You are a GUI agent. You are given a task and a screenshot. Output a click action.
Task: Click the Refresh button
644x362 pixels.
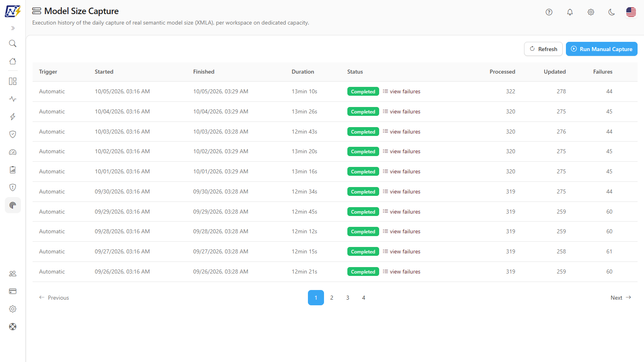tap(543, 49)
